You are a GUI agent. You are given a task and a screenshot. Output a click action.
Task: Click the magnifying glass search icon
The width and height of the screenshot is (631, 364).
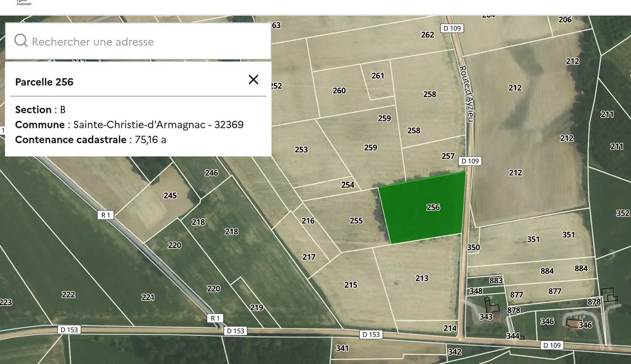point(21,40)
